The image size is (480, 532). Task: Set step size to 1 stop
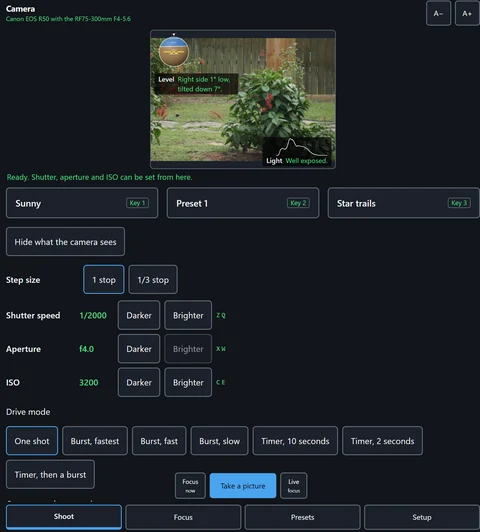(103, 280)
